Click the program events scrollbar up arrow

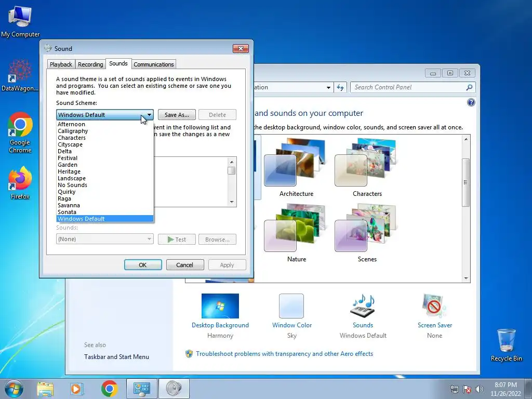[232, 162]
